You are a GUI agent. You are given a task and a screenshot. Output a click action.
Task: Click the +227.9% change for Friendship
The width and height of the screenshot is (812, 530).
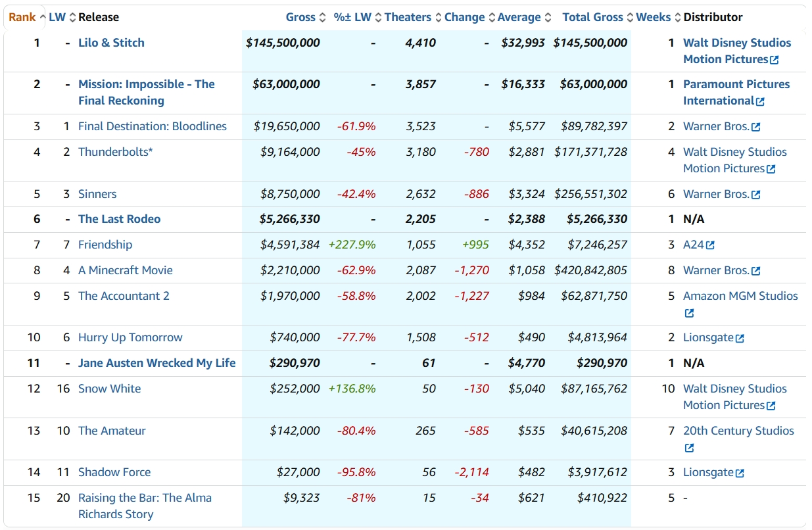click(352, 245)
